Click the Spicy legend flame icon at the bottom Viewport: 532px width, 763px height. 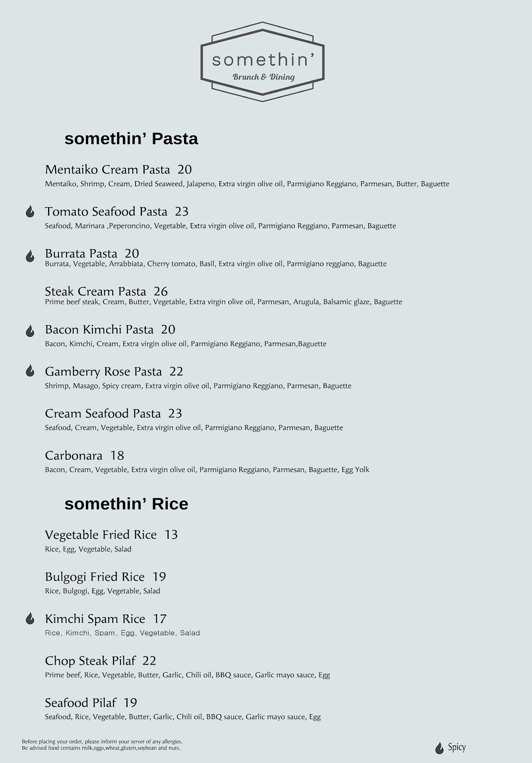[x=439, y=748]
